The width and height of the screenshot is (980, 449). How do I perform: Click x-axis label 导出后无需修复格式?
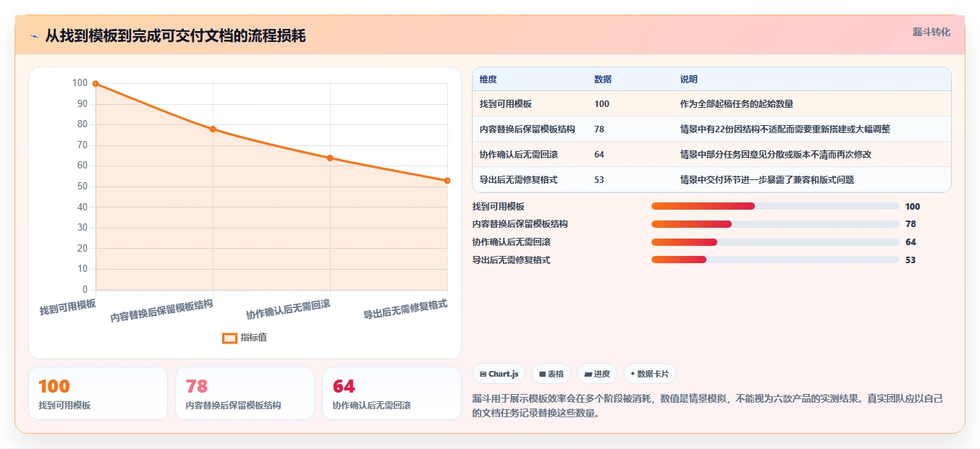click(x=405, y=309)
